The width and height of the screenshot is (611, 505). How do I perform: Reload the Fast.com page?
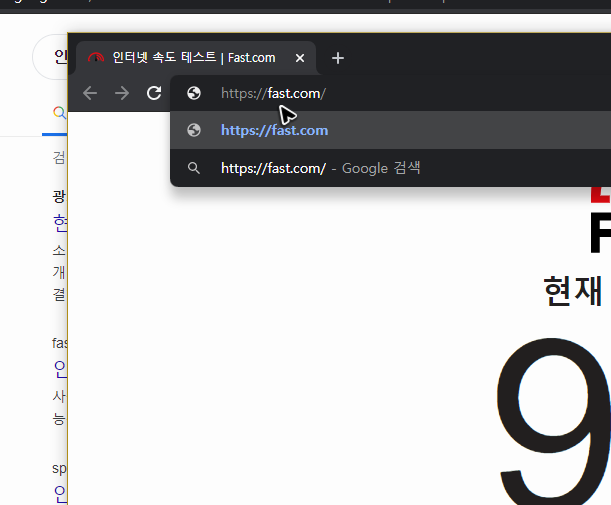[x=154, y=93]
